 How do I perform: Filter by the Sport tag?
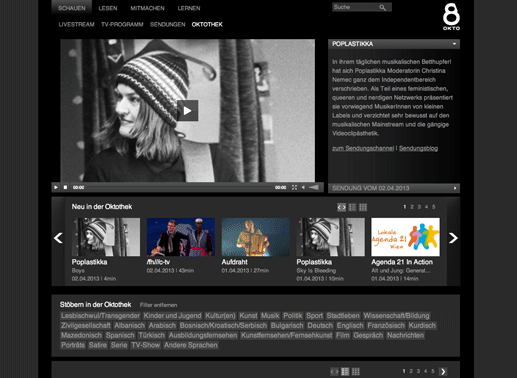pyautogui.click(x=315, y=316)
